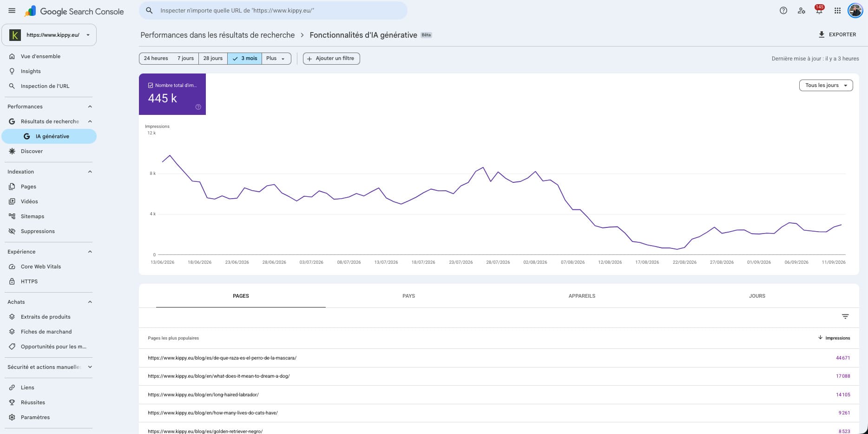
Task: Click the export download icon
Action: click(x=822, y=34)
